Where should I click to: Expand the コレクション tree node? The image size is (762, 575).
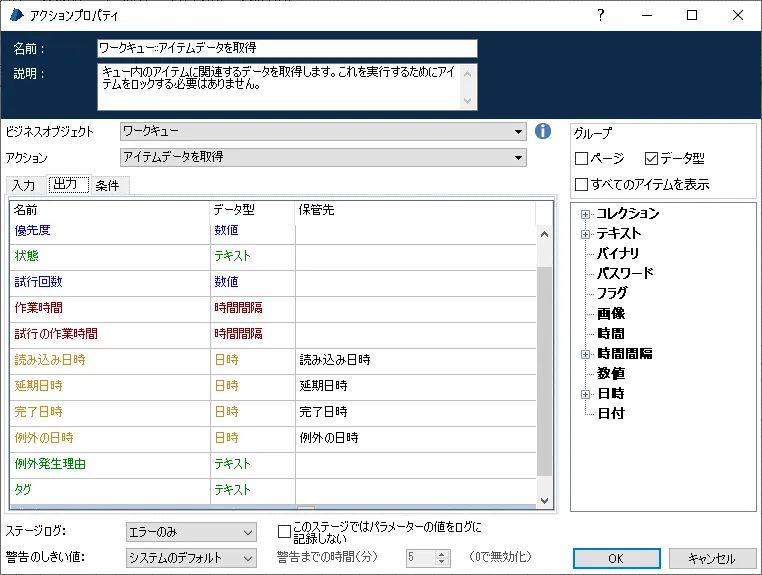tap(586, 214)
